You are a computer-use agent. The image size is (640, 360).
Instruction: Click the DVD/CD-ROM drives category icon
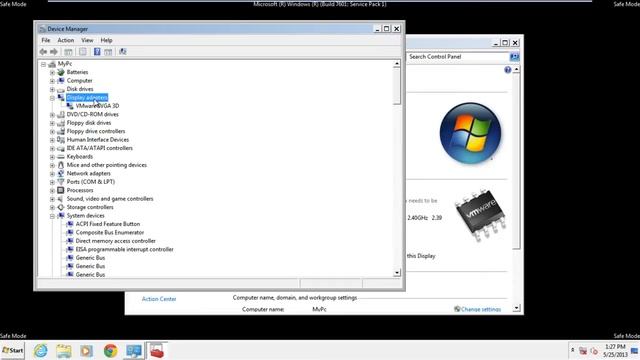coord(61,114)
